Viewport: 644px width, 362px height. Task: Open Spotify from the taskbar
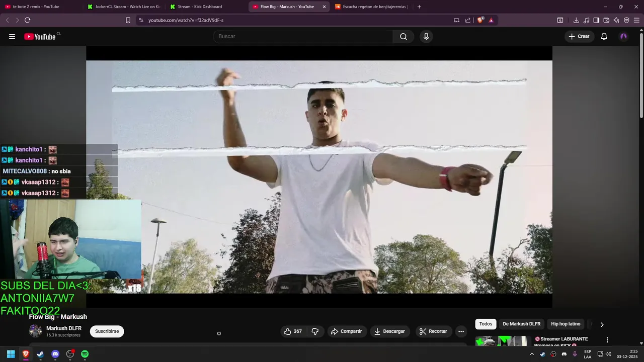(x=85, y=354)
